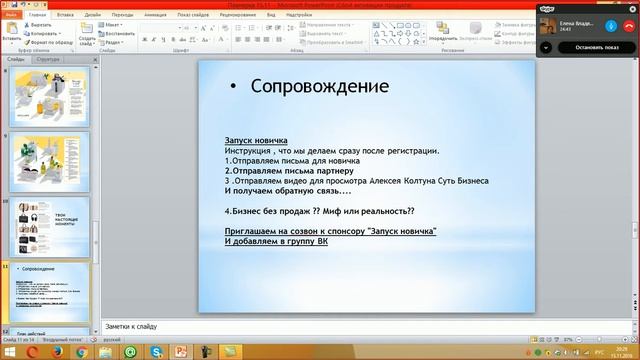
Task: Toggle numbered list formatting
Action: [x=252, y=28]
